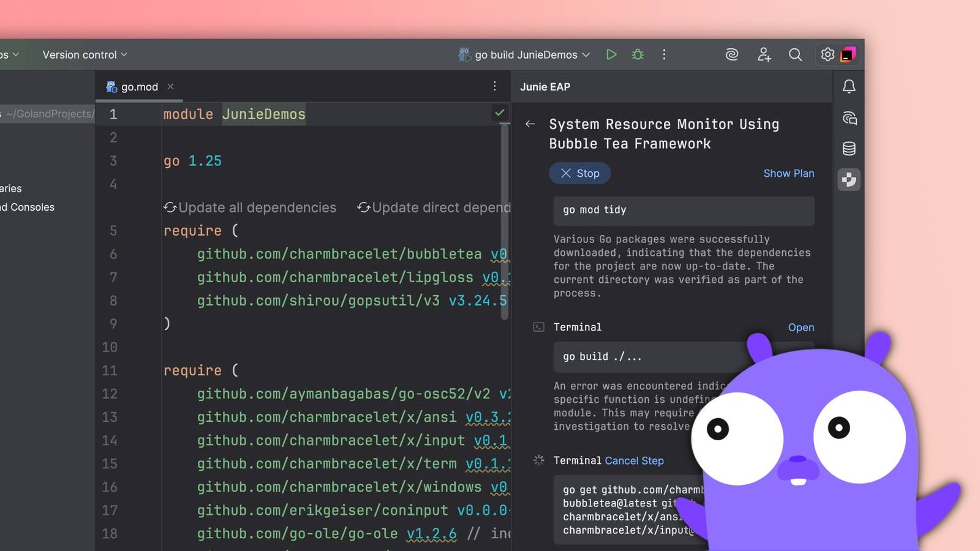Start debugging with the bug icon
The image size is (980, 551).
(637, 54)
